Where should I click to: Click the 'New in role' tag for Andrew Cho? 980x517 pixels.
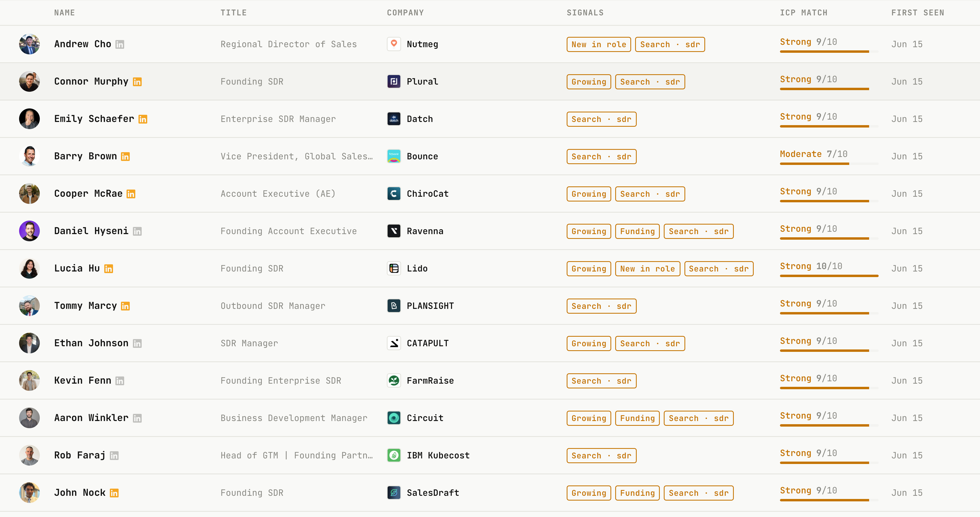[x=599, y=45]
